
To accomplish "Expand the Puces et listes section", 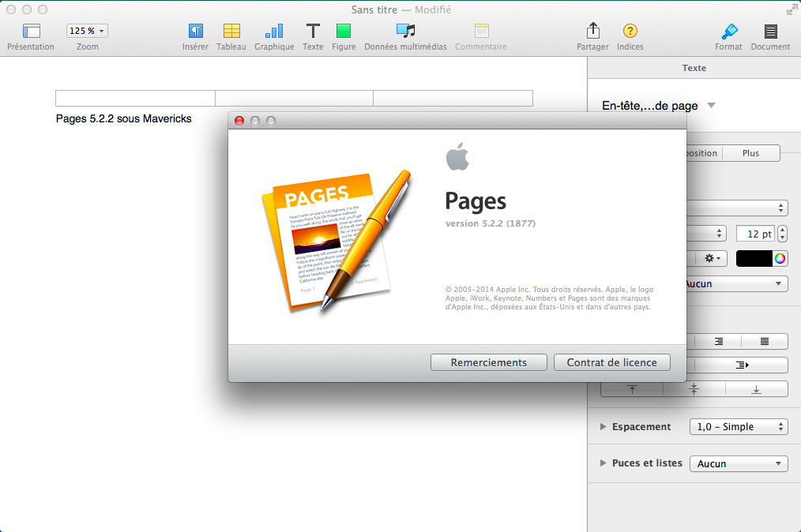I will click(604, 463).
